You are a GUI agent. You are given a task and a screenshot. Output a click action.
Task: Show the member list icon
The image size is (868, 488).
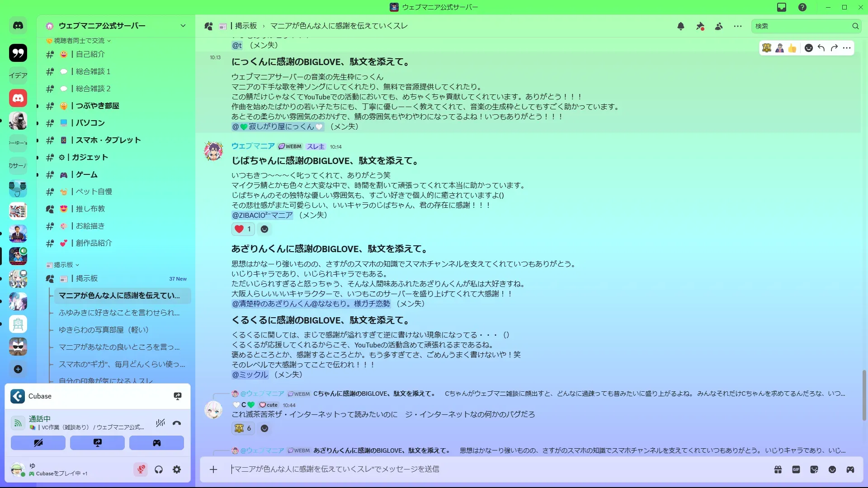click(x=719, y=26)
